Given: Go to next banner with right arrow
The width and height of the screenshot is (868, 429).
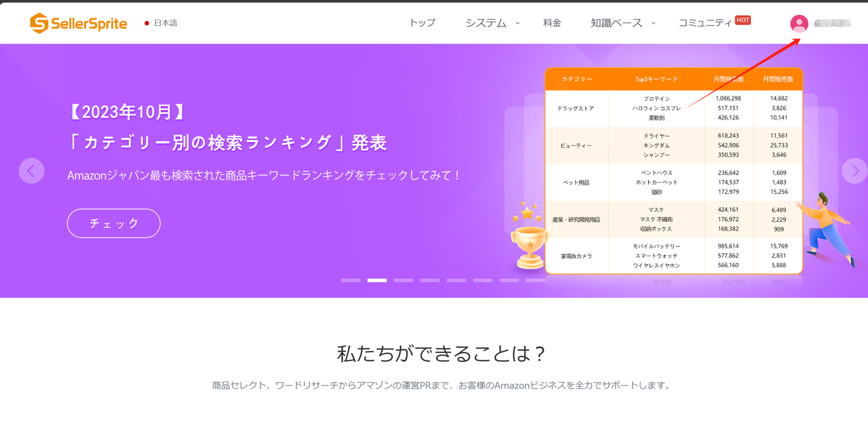Looking at the screenshot, I should point(854,171).
